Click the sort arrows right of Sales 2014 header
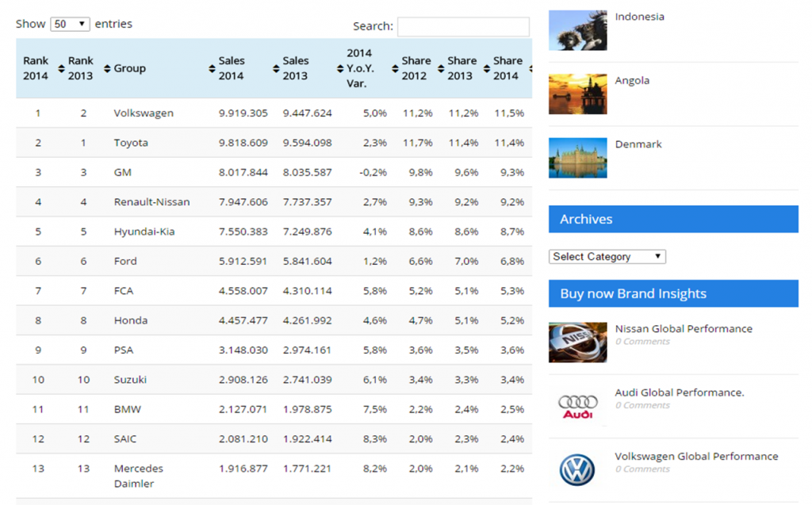 [276, 68]
